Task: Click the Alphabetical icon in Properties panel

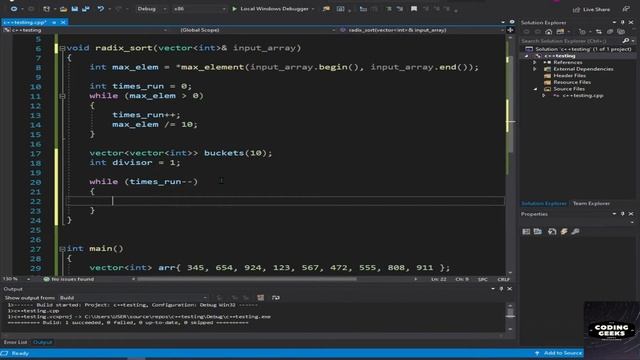Action: [x=538, y=231]
